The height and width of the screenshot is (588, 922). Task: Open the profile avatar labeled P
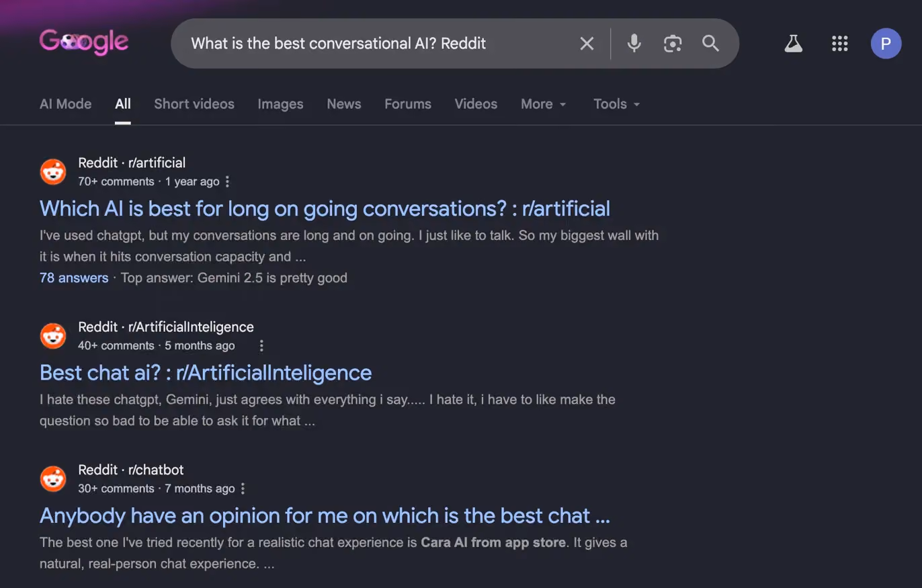[886, 44]
